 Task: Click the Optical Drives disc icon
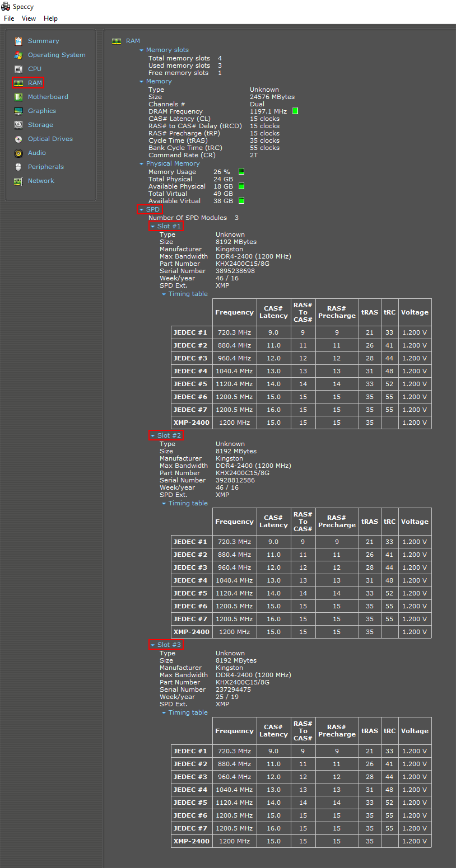coord(18,139)
